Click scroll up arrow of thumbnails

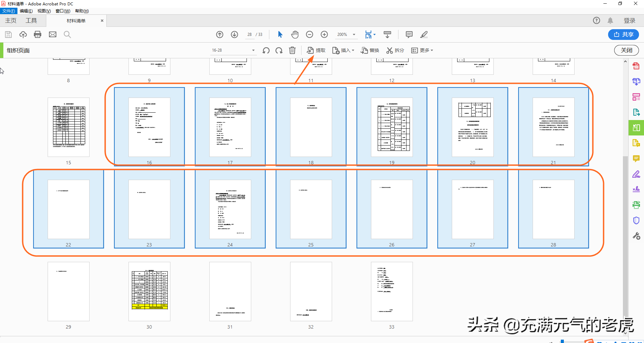tap(625, 61)
